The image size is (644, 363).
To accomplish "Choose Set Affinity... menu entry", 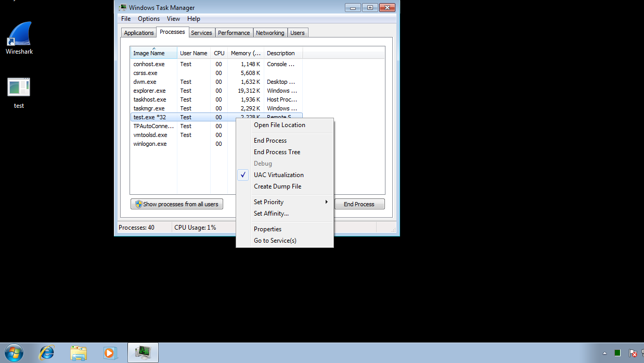I will pyautogui.click(x=285, y=214).
